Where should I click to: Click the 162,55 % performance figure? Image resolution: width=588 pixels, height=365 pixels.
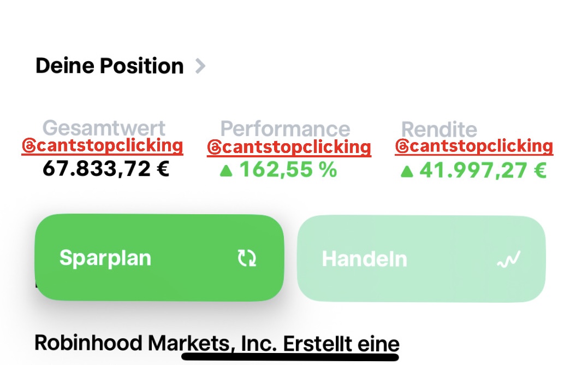(x=288, y=169)
